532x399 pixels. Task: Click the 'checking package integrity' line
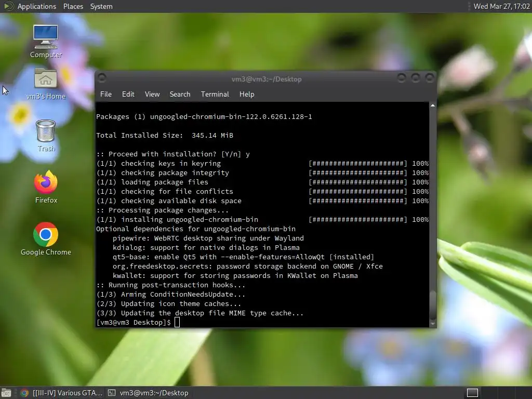(x=163, y=173)
